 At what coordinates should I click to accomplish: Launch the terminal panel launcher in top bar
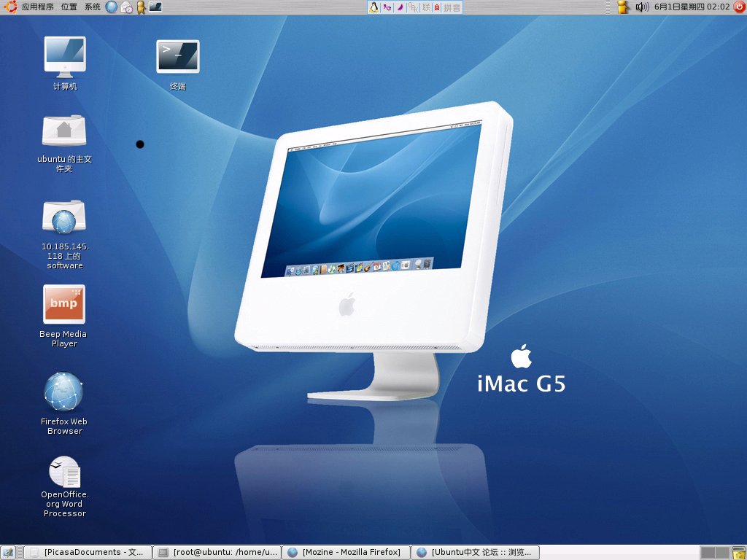coord(155,7)
